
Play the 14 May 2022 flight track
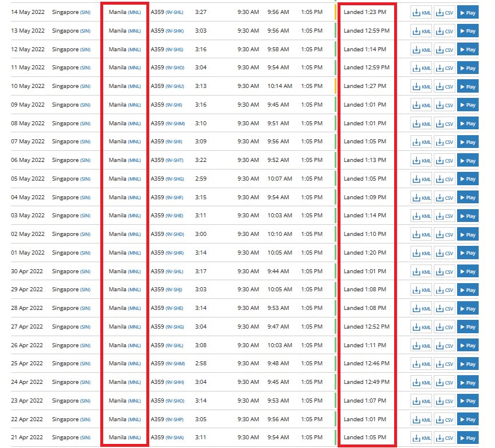[468, 13]
